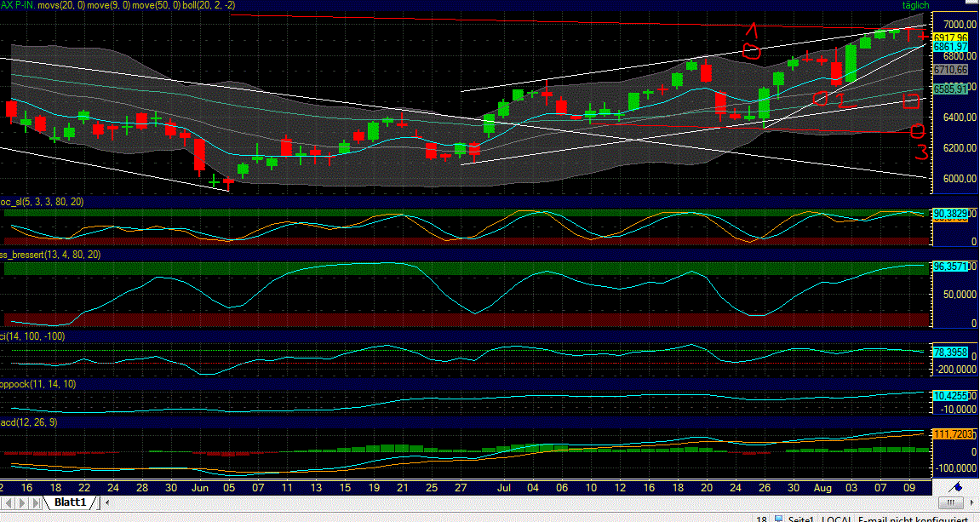
Task: Click the macd(12, 26, 9) panel label
Action: (28, 421)
